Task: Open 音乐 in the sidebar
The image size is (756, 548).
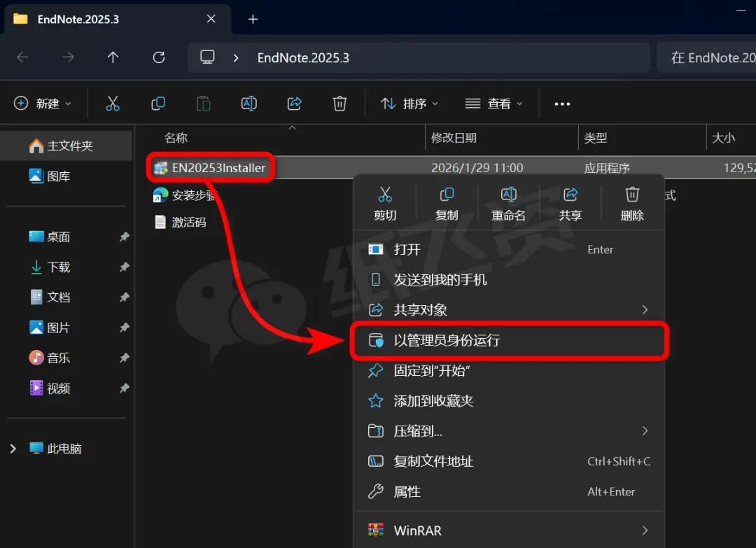Action: tap(58, 358)
